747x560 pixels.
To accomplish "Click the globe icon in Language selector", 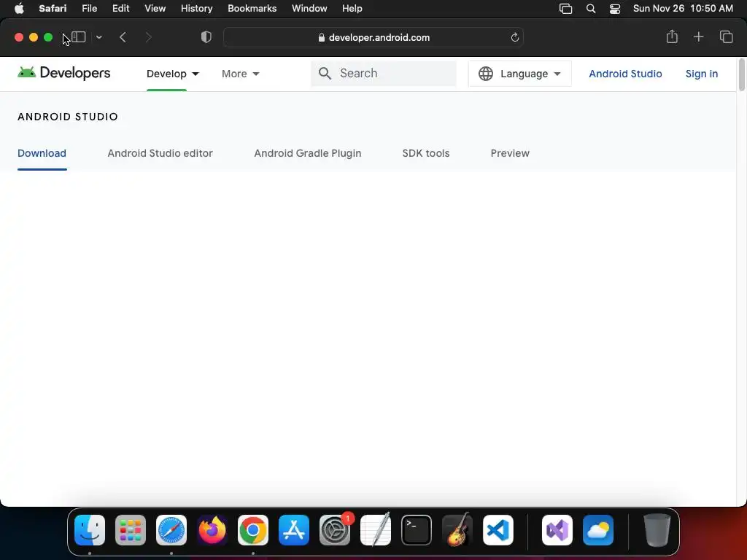I will tap(485, 74).
